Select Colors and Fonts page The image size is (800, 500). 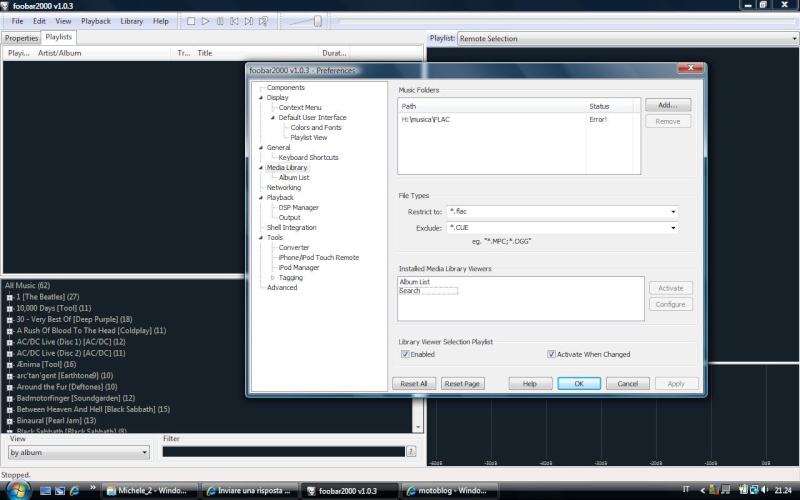(x=316, y=128)
